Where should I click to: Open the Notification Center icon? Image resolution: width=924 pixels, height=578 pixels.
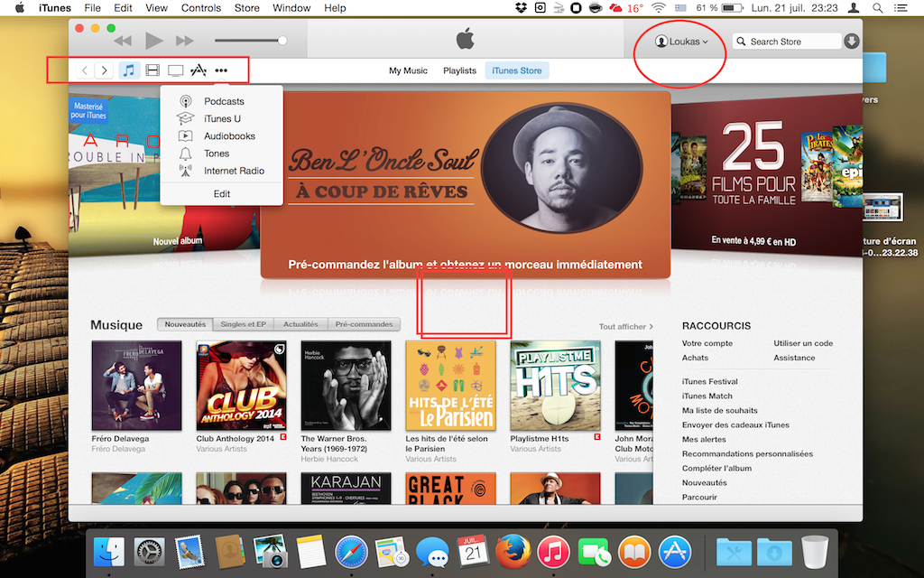click(901, 8)
